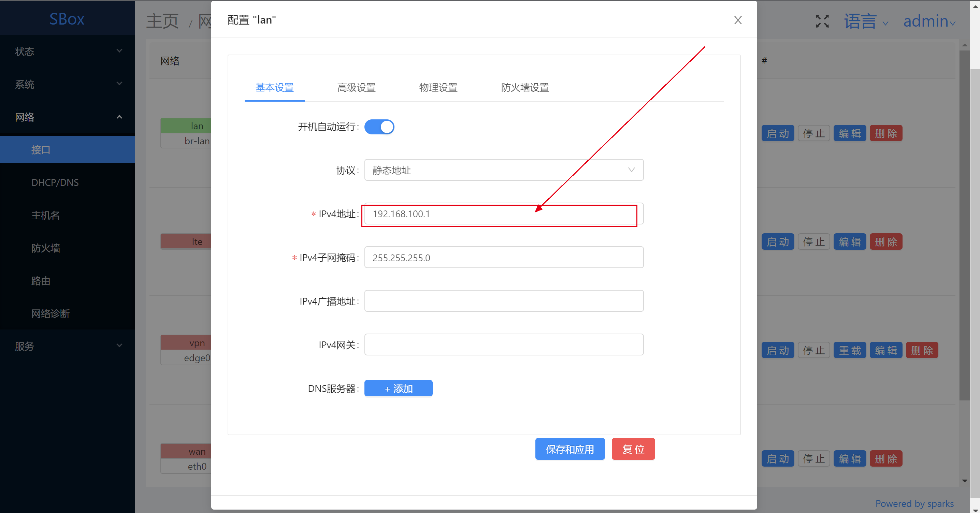Open the protocol dropdown showing 静态地址

[503, 170]
